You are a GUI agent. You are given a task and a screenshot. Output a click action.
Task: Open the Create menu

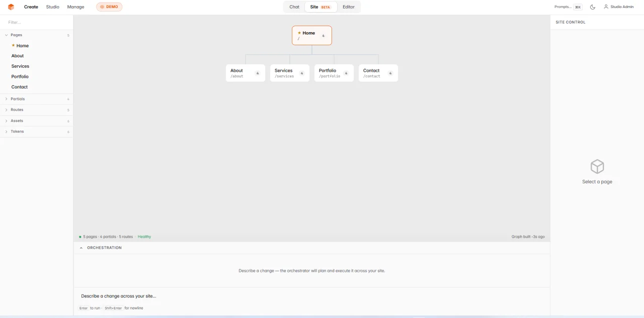click(31, 7)
